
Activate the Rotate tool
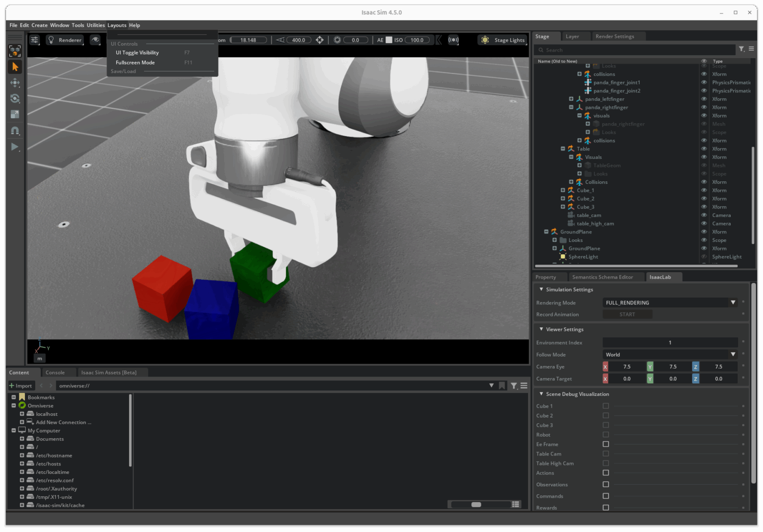coord(15,98)
